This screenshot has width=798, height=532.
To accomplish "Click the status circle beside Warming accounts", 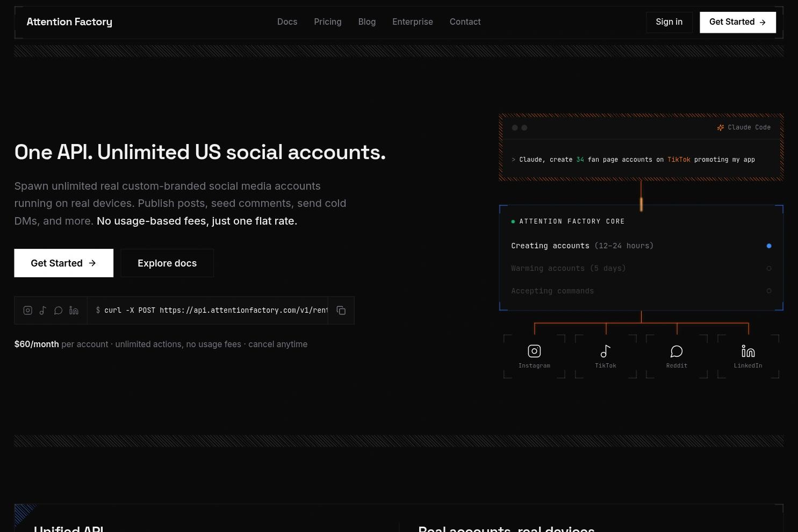I will coord(769,269).
